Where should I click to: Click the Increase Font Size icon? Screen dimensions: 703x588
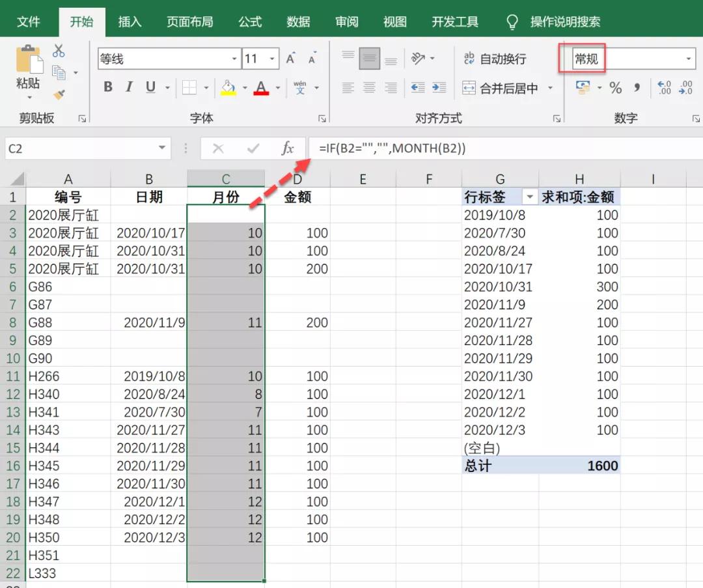click(291, 59)
